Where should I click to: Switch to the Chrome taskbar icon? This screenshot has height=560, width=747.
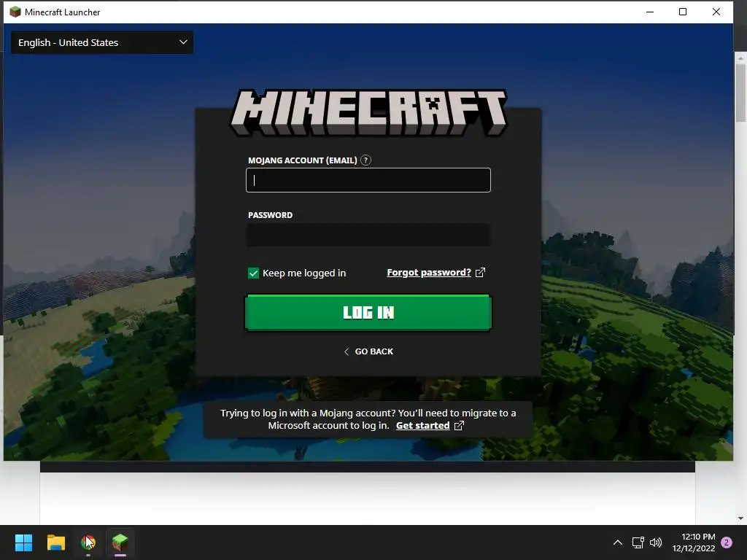88,542
